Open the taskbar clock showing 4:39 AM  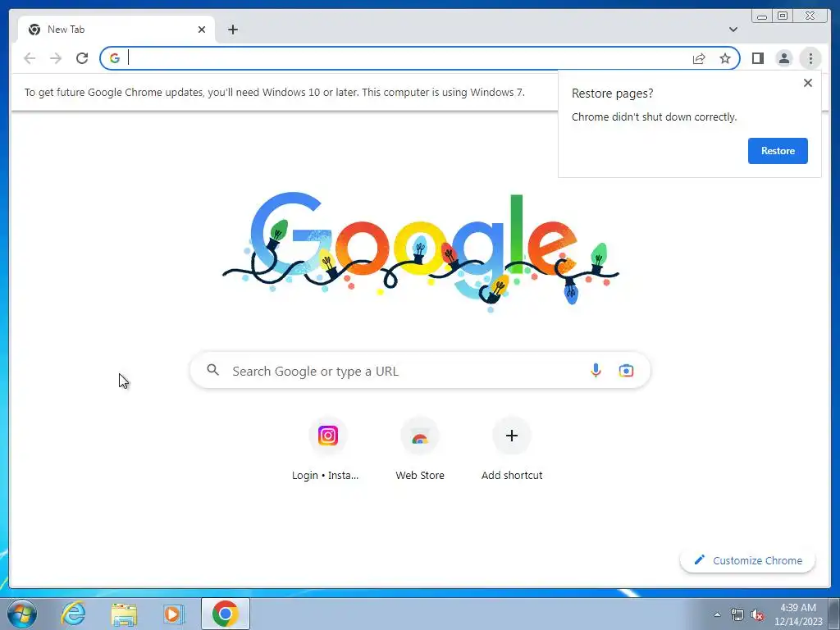(798, 614)
